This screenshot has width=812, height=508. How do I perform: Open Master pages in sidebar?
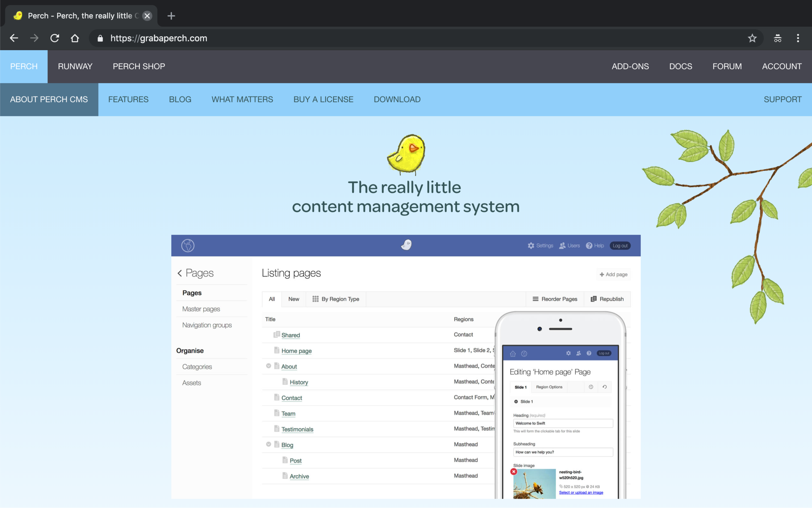201,309
